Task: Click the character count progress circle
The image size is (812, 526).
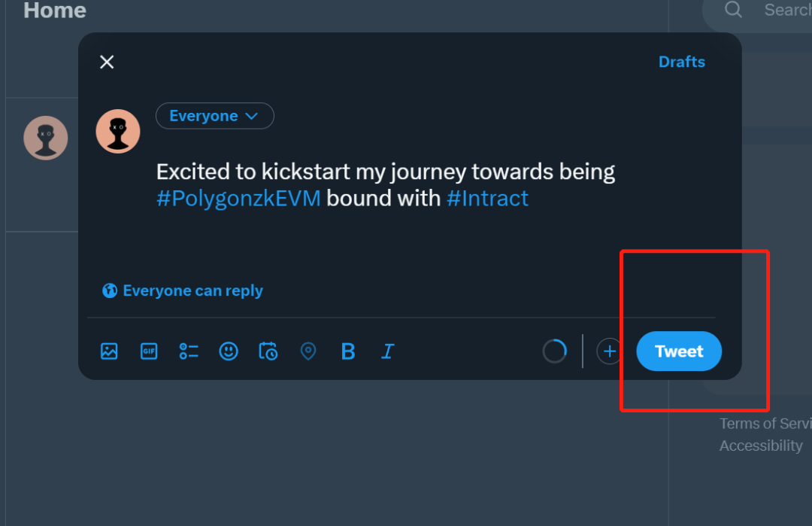Action: [x=555, y=351]
